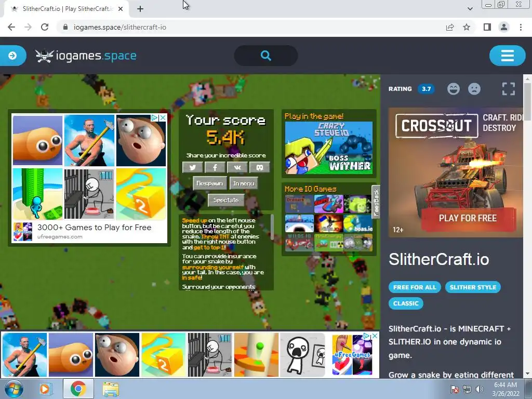The height and width of the screenshot is (399, 532).
Task: Rate the game with the happy face
Action: (x=453, y=89)
